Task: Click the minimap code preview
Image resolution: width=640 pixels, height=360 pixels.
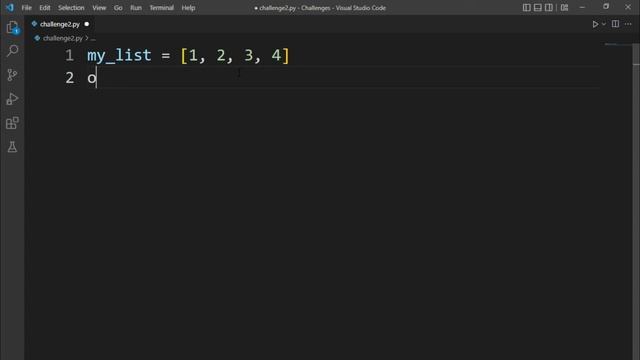Action: pyautogui.click(x=611, y=44)
